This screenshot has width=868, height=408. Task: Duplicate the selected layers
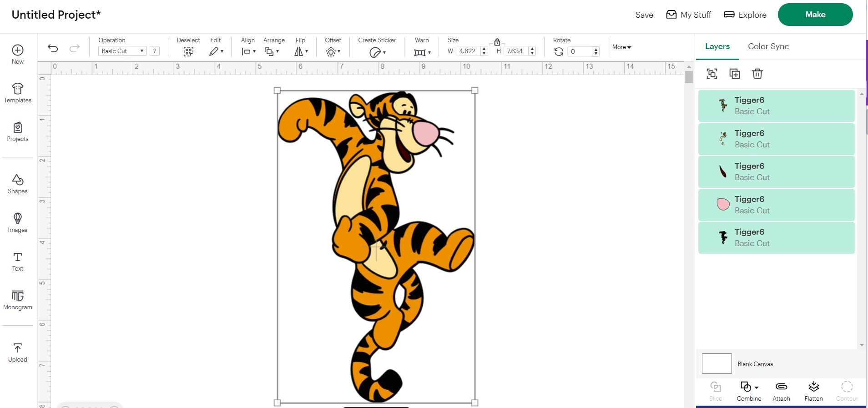[735, 74]
